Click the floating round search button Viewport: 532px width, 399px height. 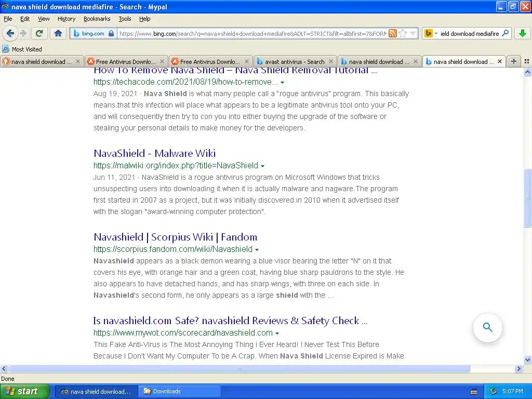coord(487,327)
